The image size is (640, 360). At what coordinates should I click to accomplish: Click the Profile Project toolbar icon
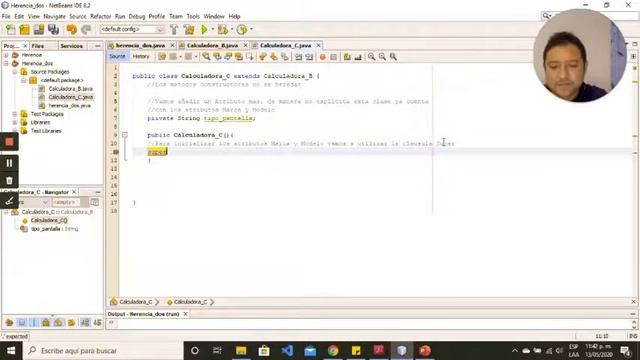(x=242, y=29)
